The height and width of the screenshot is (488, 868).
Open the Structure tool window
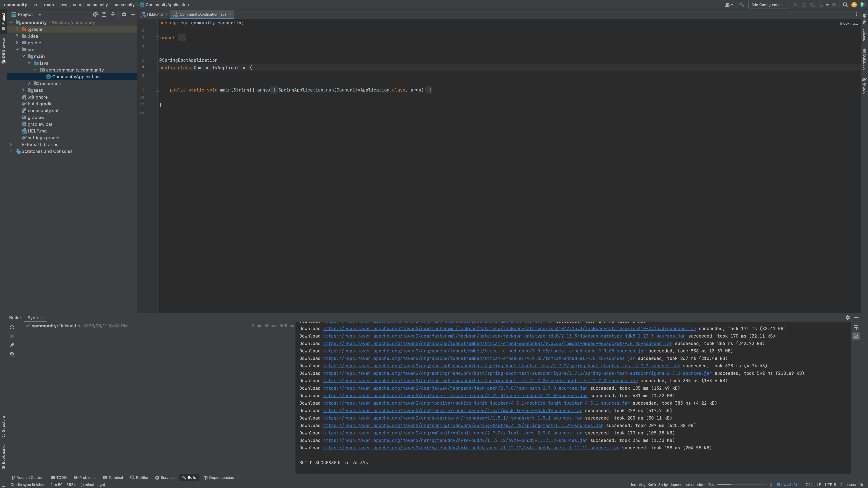(x=3, y=426)
